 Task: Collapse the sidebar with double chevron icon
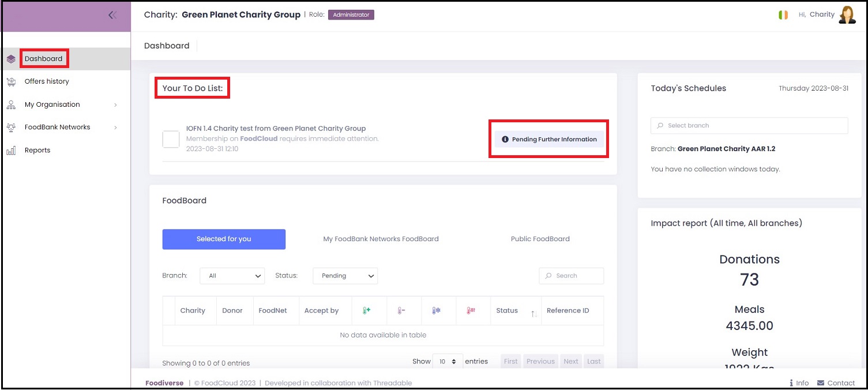[112, 16]
